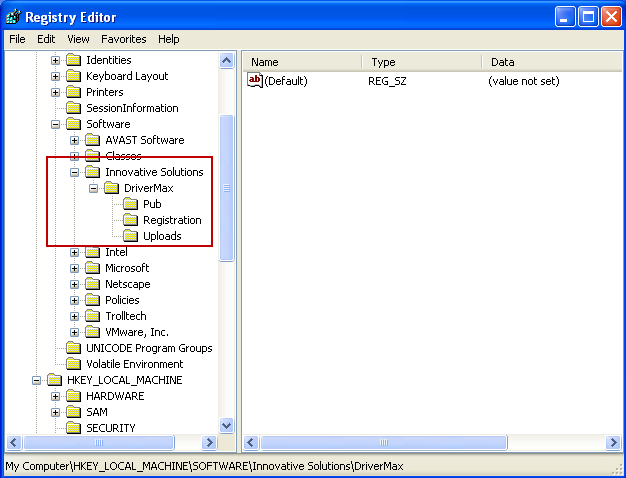Click the Printers folder icon

(x=73, y=92)
